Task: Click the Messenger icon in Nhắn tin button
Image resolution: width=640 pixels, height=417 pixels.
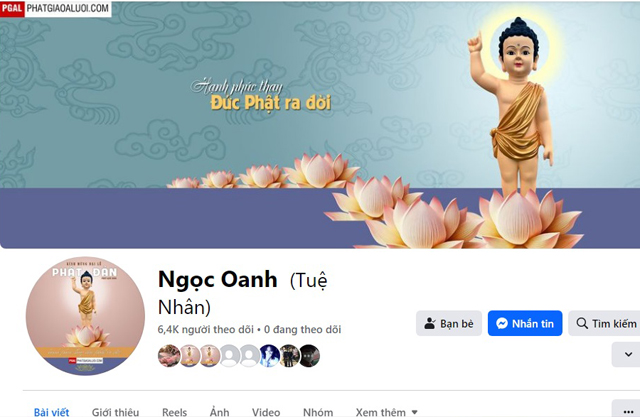Action: point(502,324)
